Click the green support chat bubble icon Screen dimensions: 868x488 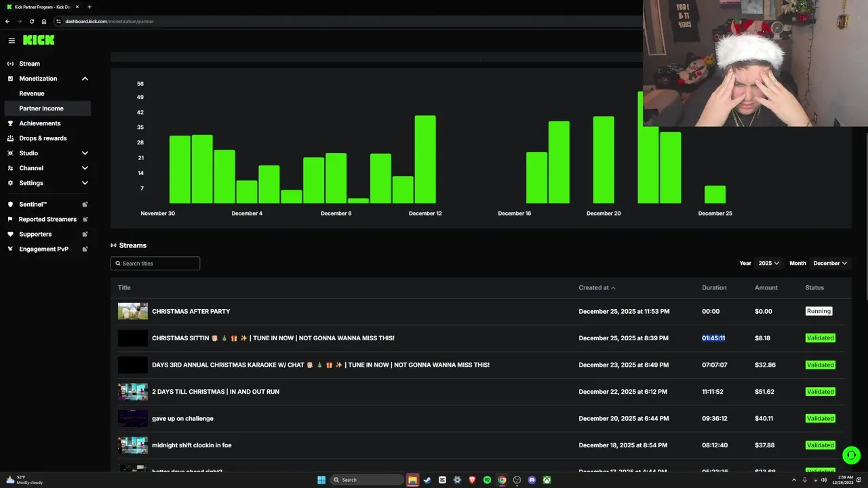click(x=851, y=455)
